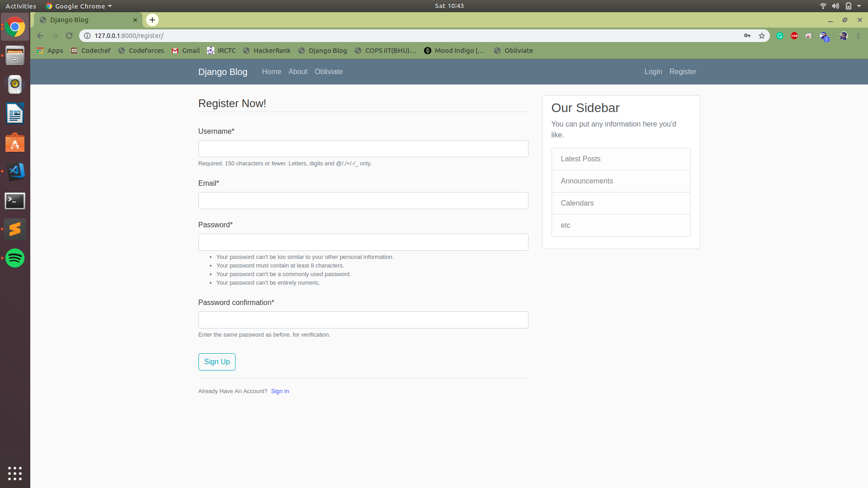Open Chrome three-dot menu
The height and width of the screenshot is (488, 868).
858,36
